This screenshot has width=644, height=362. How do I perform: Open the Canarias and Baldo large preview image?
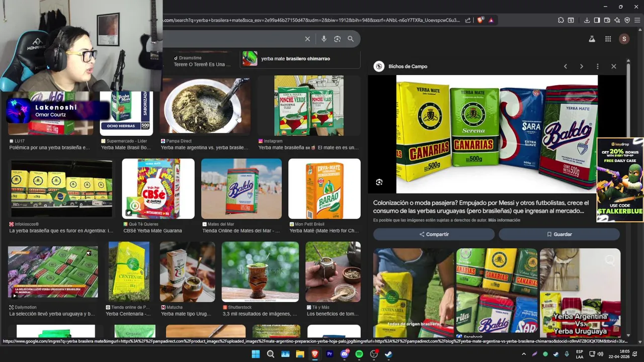(497, 134)
